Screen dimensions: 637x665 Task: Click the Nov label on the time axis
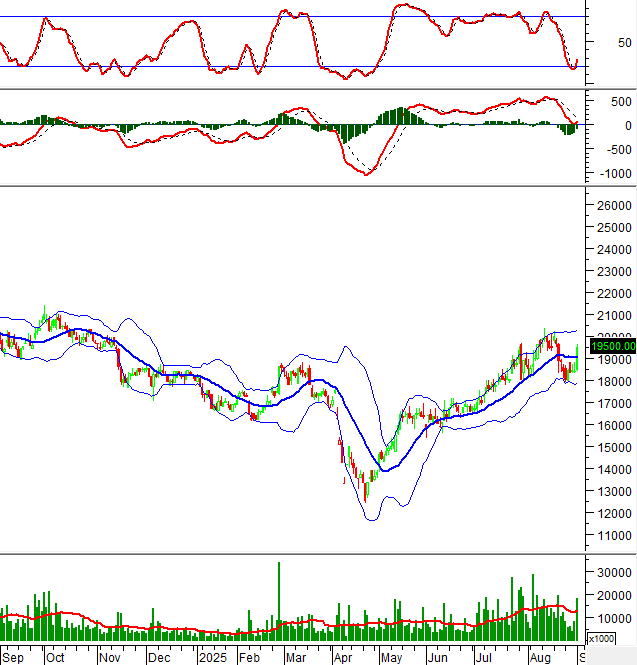pos(109,657)
